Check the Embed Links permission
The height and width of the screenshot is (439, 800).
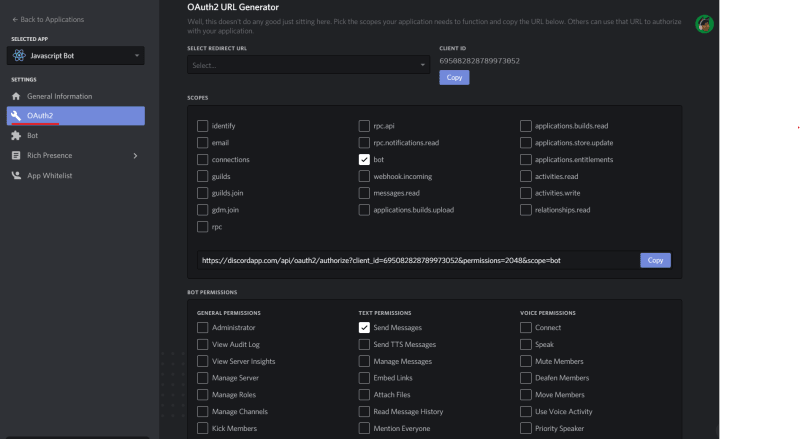[x=364, y=378]
